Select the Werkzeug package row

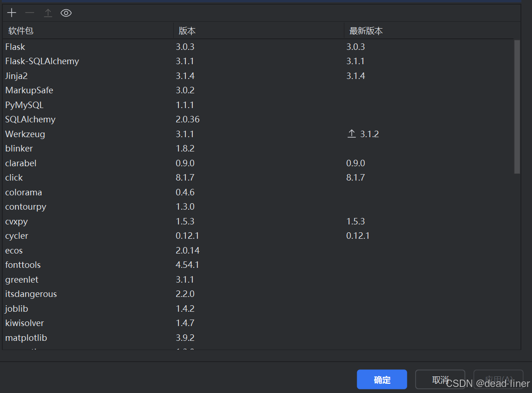(x=258, y=134)
